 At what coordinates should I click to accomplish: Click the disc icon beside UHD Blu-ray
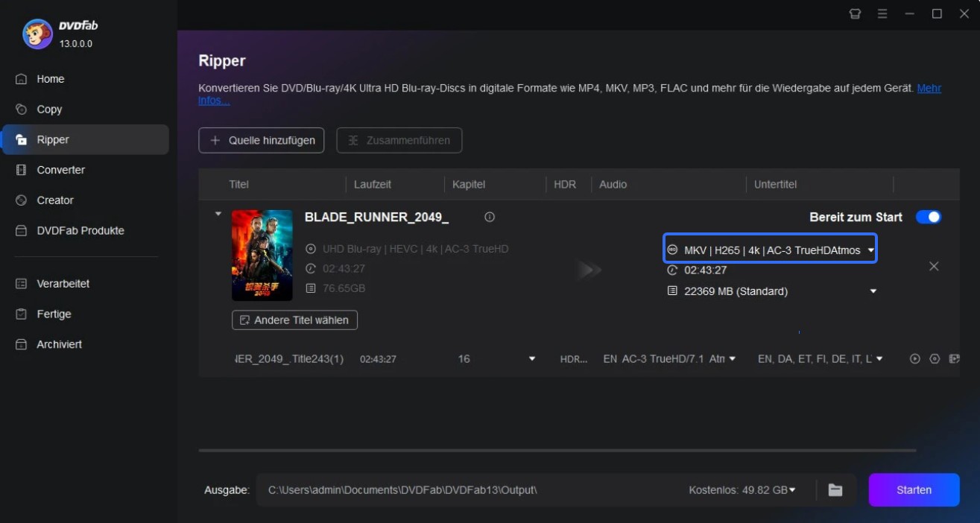311,249
